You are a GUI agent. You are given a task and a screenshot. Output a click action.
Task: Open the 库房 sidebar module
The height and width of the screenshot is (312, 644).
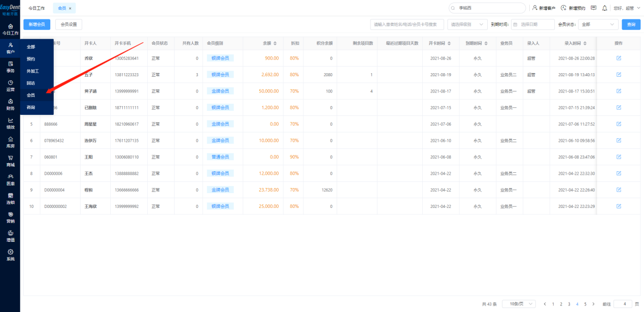(10, 142)
